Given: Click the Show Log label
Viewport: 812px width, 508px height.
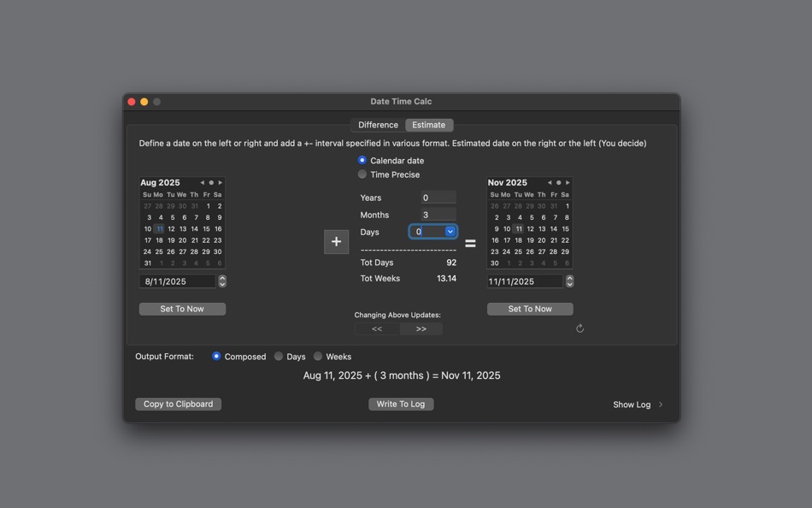Looking at the screenshot, I should 632,405.
